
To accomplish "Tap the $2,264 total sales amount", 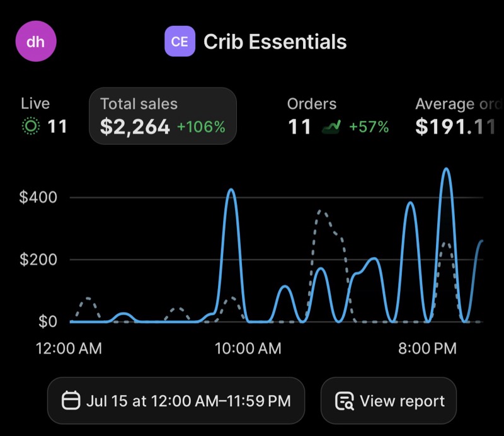I will [x=135, y=127].
